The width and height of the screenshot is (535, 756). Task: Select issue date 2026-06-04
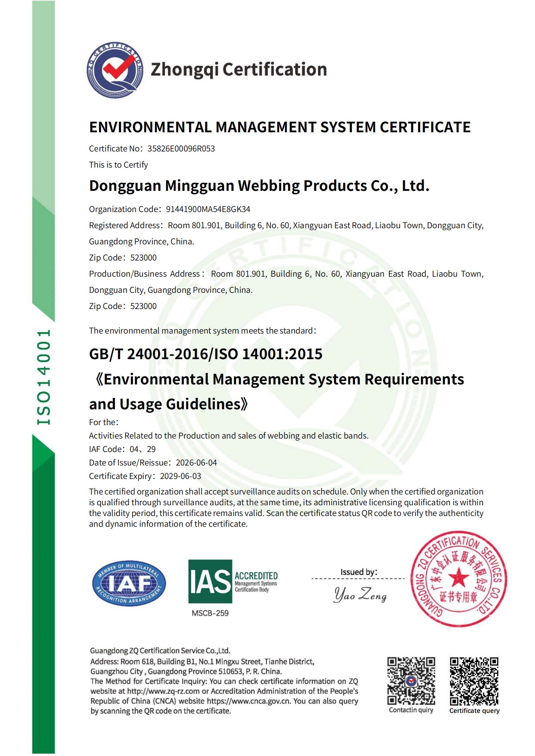(196, 463)
